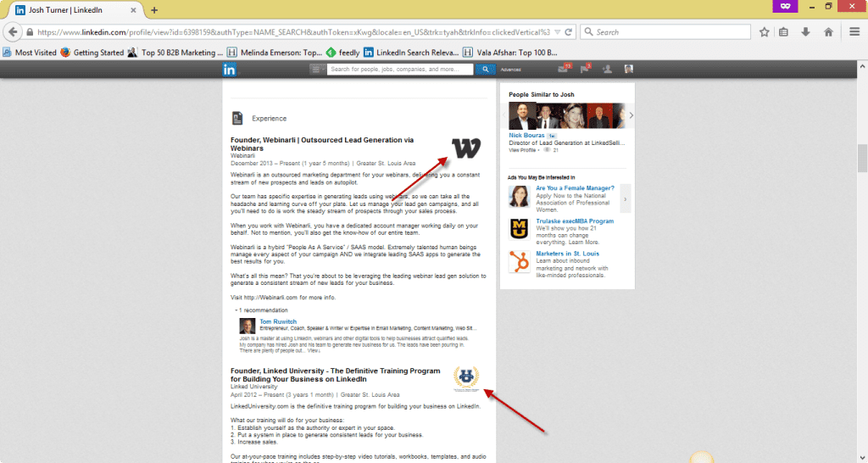868x463 pixels.
Task: Open the Firefox hamburger menu
Action: (x=854, y=32)
